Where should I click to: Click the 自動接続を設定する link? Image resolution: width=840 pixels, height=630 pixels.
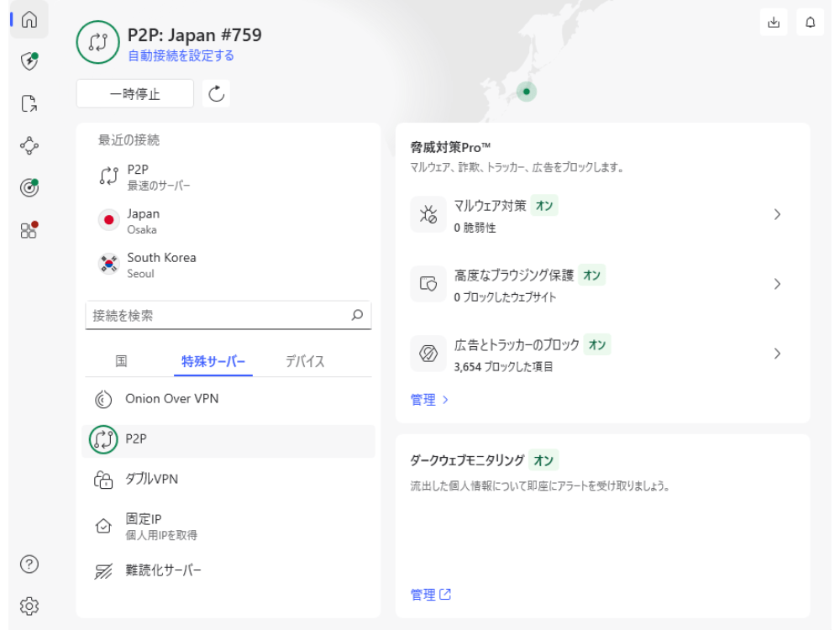pos(181,56)
